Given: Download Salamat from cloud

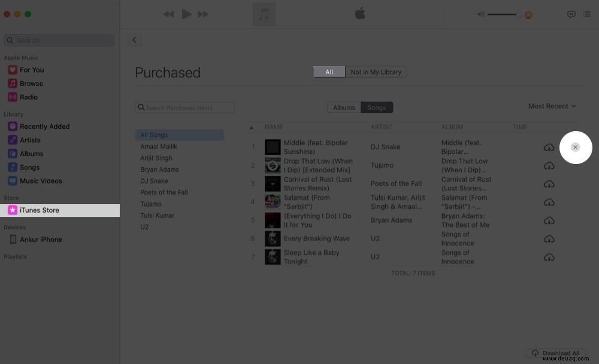Looking at the screenshot, I should [549, 202].
